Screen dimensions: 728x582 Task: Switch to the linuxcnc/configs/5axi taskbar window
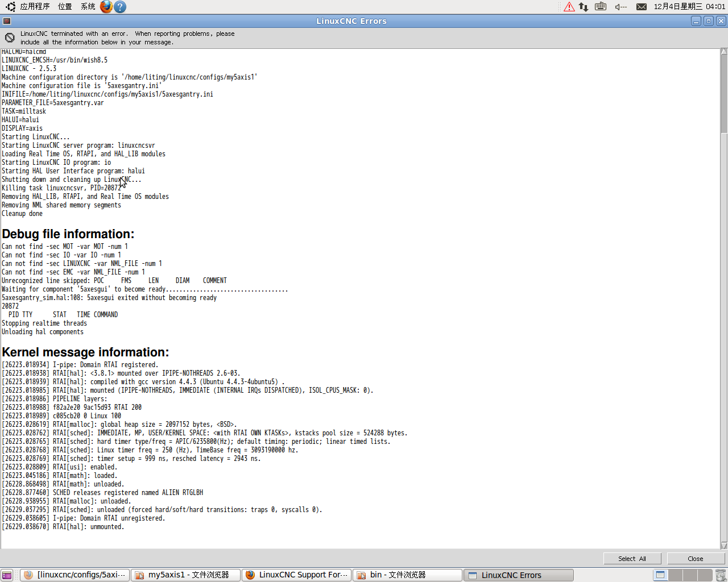[x=75, y=575]
